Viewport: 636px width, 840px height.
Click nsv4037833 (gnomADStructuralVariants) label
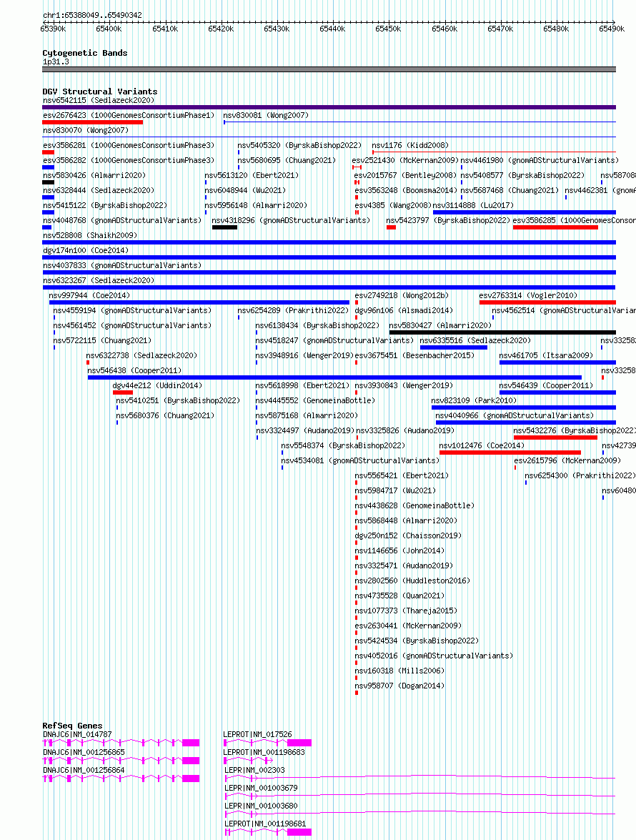pos(122,265)
